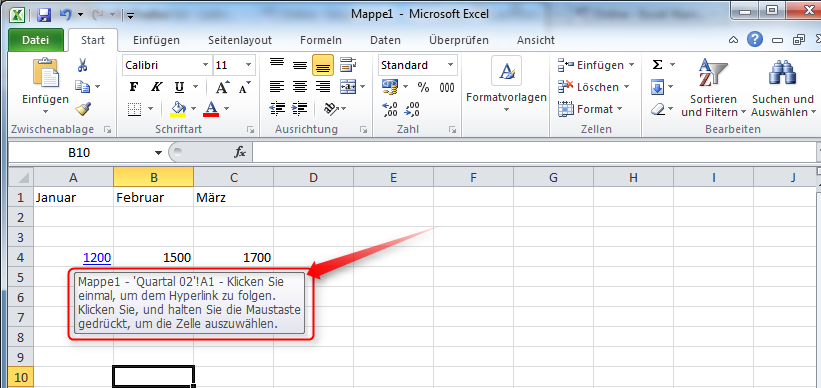This screenshot has height=388, width=821.
Task: Open the Sortieren und Filtern dropdown
Action: (x=713, y=105)
